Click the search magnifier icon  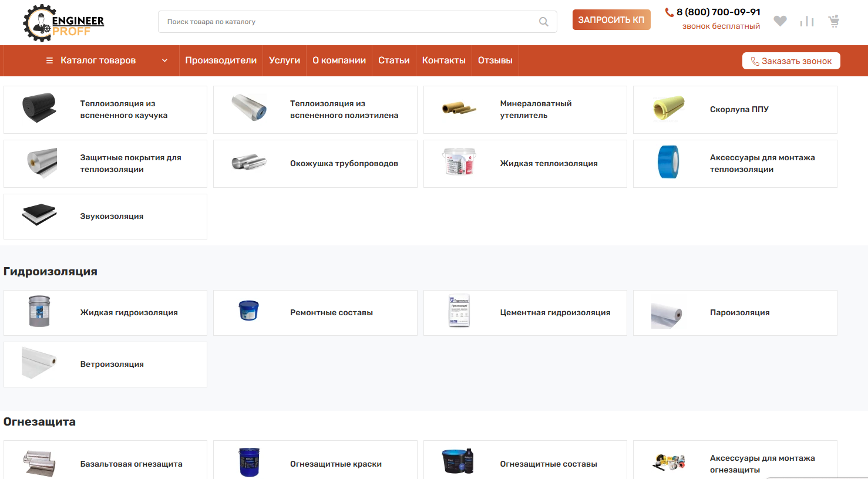point(544,22)
